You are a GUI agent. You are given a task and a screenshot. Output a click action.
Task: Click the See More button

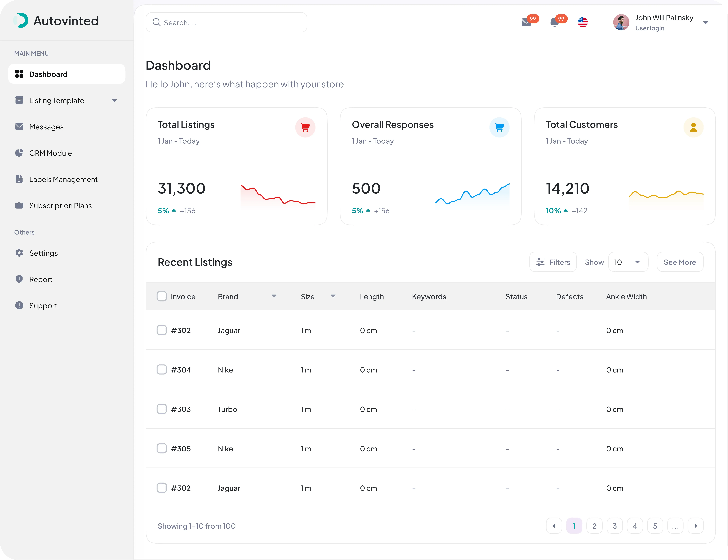pyautogui.click(x=680, y=262)
